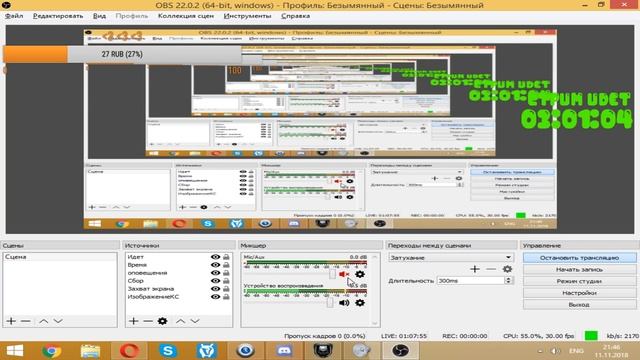Open the Вид menu
640x360 pixels.
(99, 16)
